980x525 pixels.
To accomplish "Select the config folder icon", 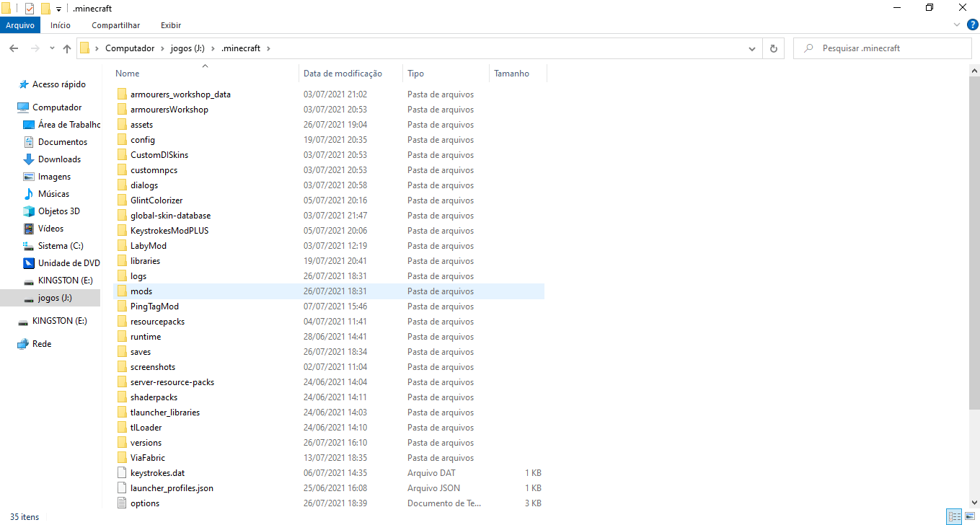I will (x=121, y=140).
